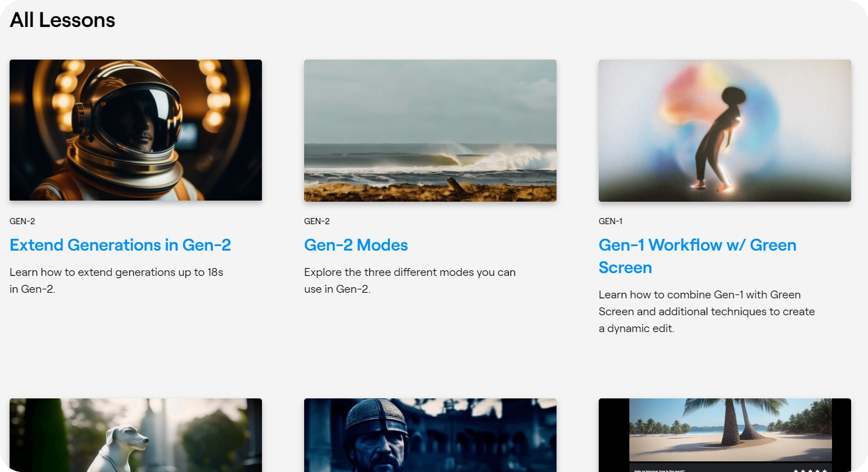
Task: Open the astronaut helmet lesson thumbnail
Action: click(x=135, y=130)
